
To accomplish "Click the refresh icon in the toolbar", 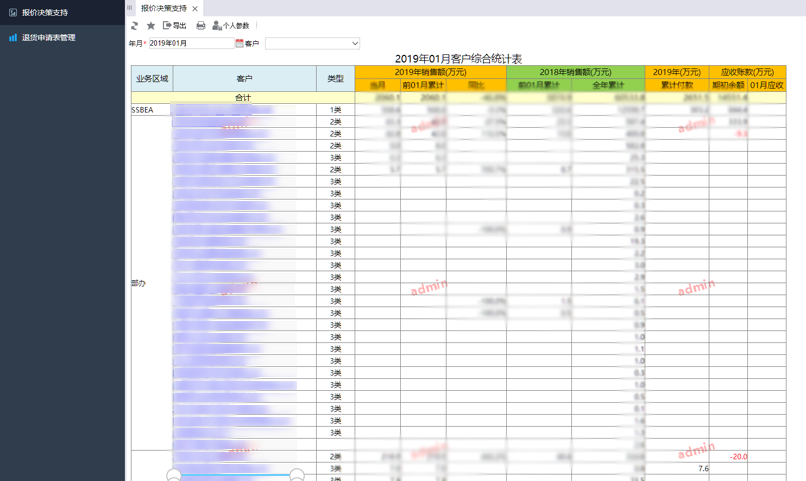I will pyautogui.click(x=135, y=26).
